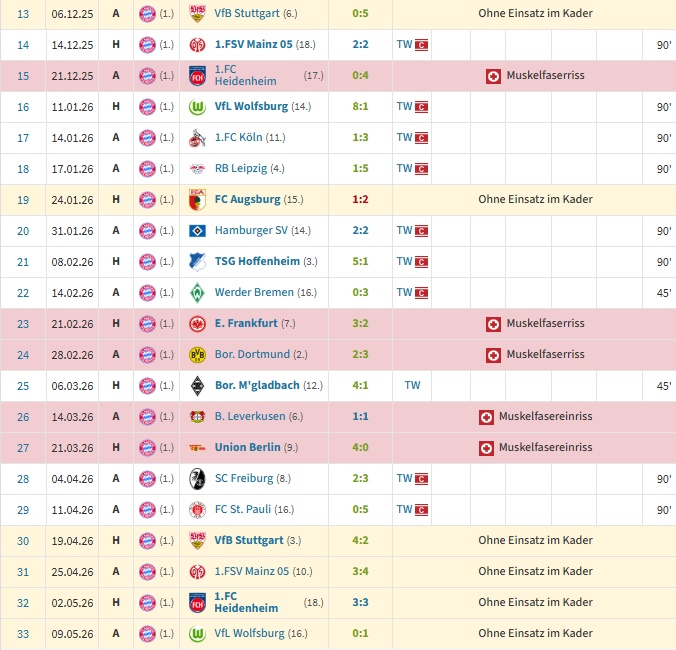Click the Hamburger SV diamond logo

tap(197, 231)
